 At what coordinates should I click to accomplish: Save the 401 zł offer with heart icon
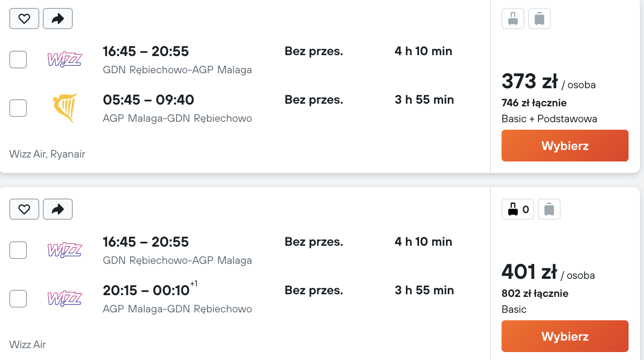pos(24,209)
